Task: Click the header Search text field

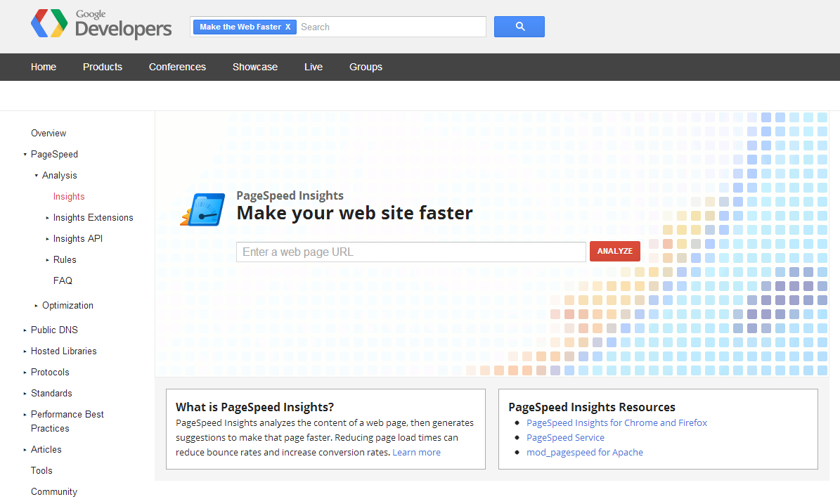Action: (x=390, y=27)
